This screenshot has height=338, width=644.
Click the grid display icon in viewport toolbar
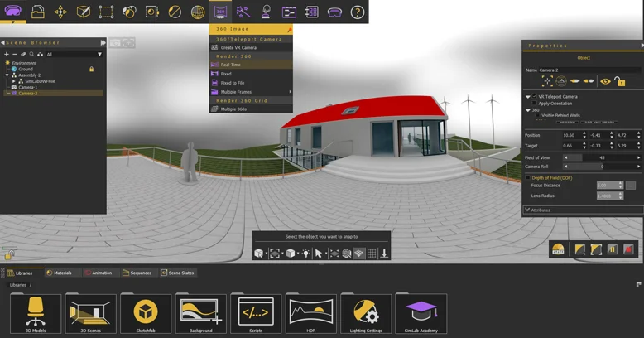click(372, 254)
